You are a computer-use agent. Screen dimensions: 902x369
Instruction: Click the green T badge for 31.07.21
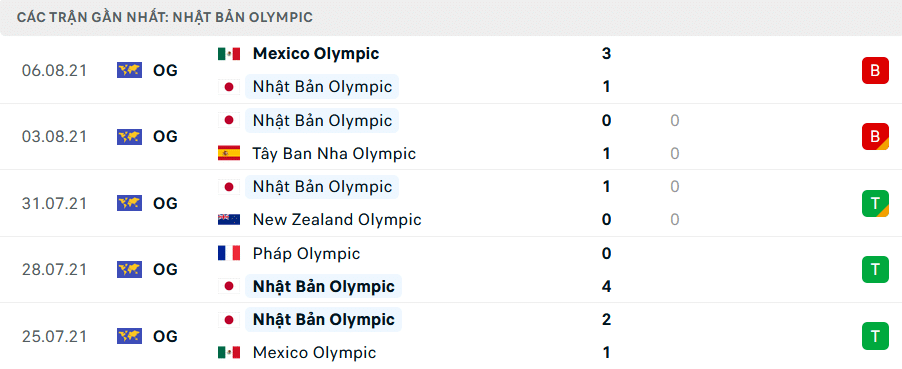pyautogui.click(x=875, y=203)
